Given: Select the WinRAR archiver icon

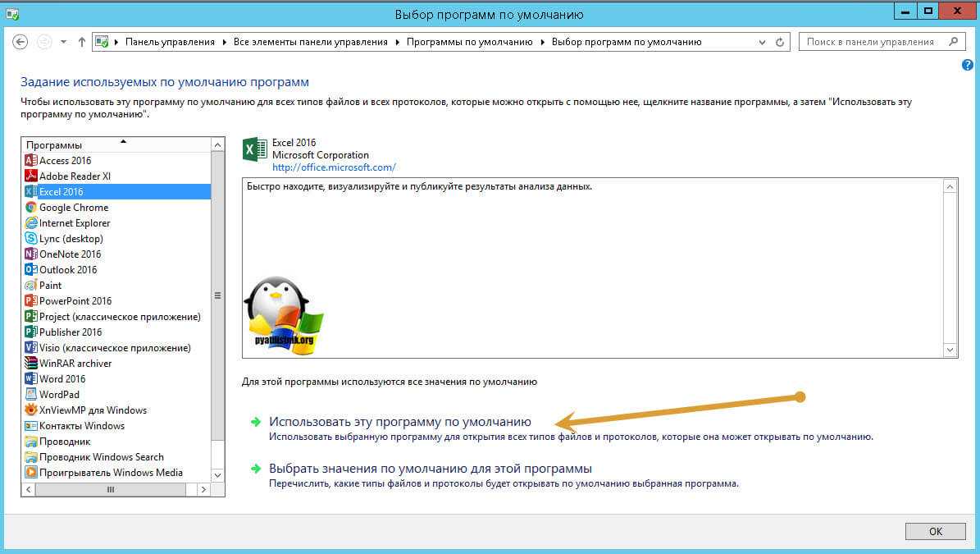Looking at the screenshot, I should tap(31, 364).
